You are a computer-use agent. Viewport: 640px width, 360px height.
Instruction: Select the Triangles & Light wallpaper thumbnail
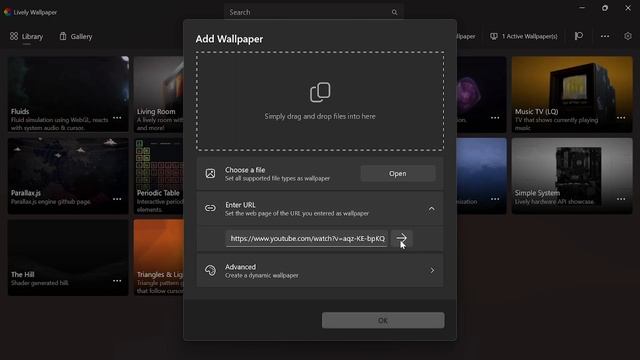pos(159,258)
